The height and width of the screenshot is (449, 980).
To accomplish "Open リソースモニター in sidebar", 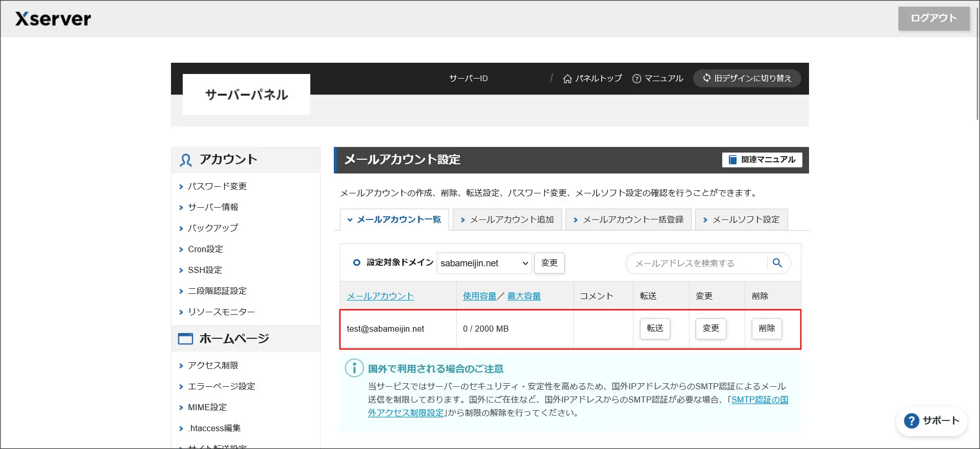I will [x=221, y=312].
